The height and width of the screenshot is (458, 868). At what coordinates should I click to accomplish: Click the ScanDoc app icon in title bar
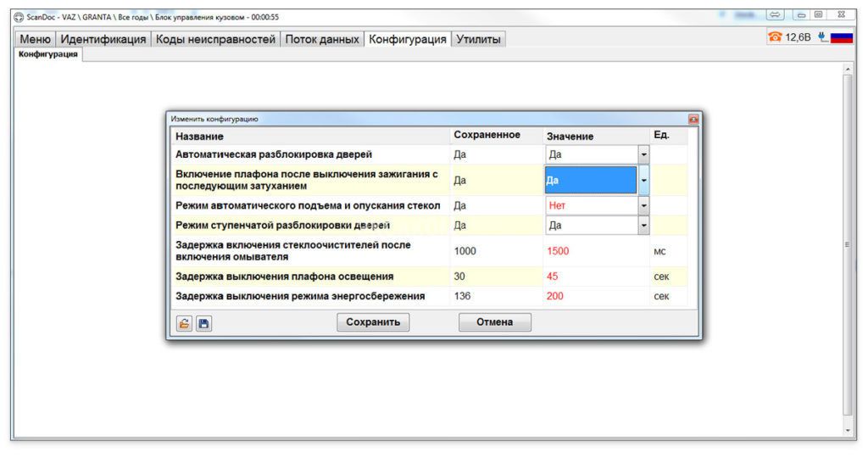(19, 17)
